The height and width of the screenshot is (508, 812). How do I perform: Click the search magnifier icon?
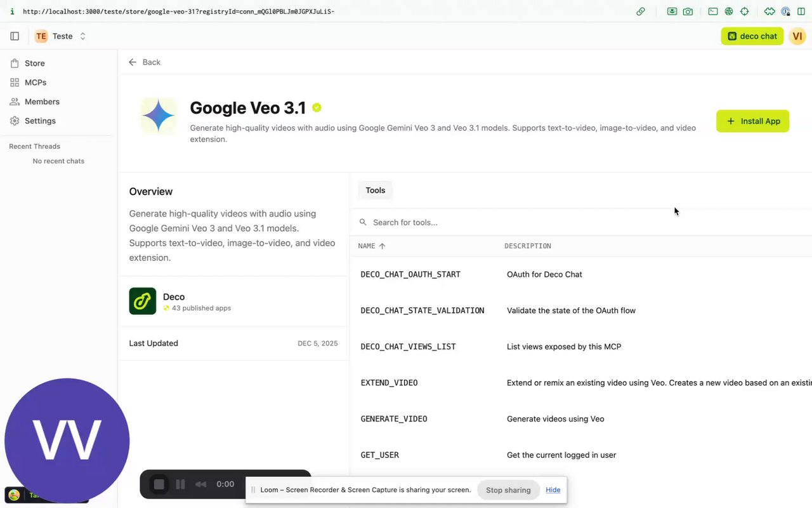point(363,222)
